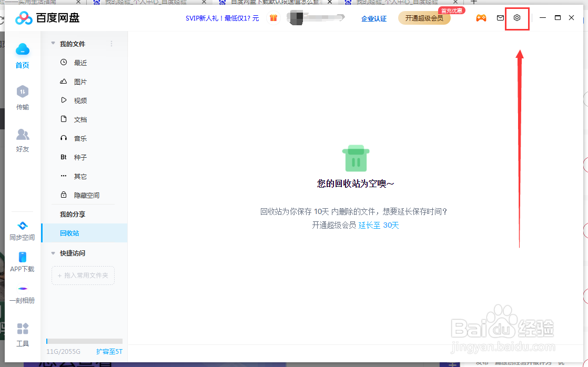Click the 开通超级会员 membership button
Image resolution: width=588 pixels, height=367 pixels.
424,18
